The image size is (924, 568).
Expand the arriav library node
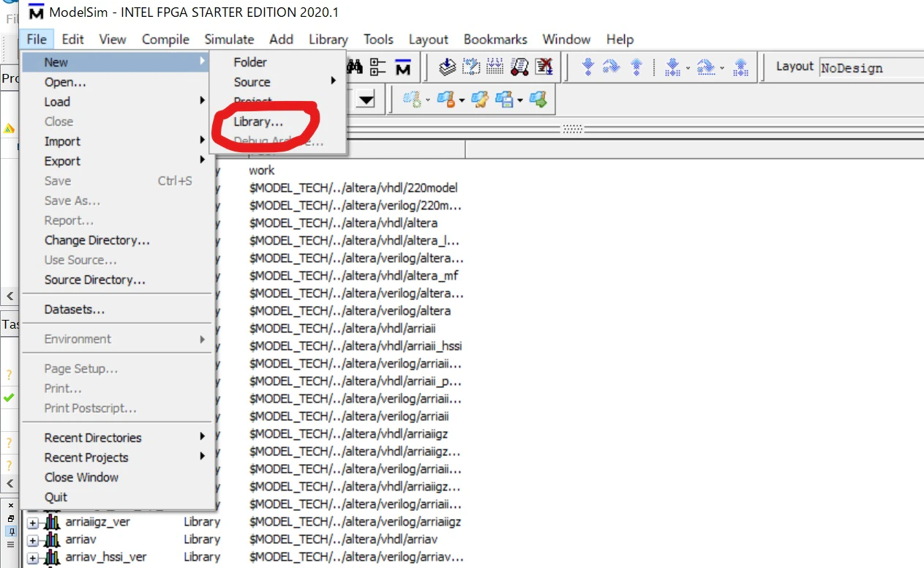(33, 540)
